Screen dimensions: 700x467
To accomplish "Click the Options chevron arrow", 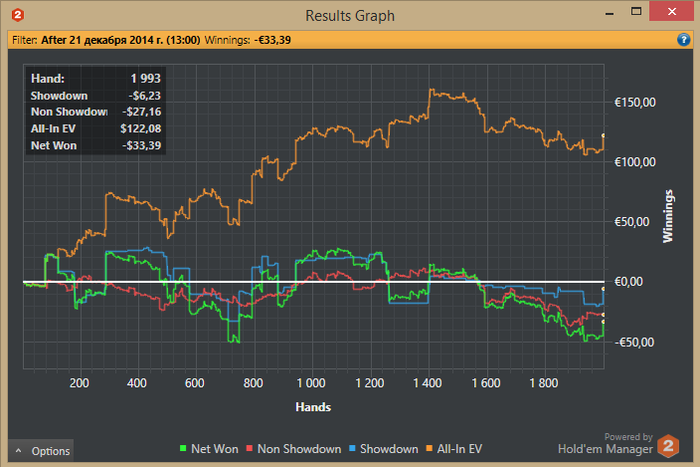I will point(18,451).
